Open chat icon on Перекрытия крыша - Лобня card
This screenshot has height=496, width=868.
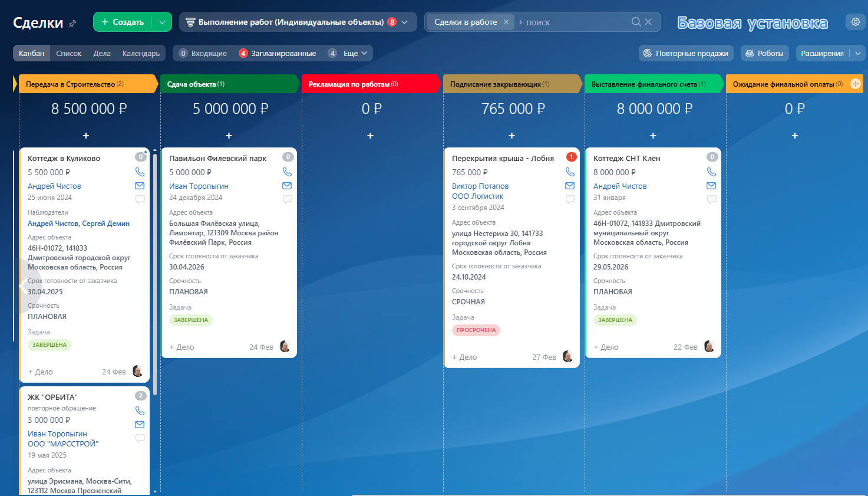(570, 199)
